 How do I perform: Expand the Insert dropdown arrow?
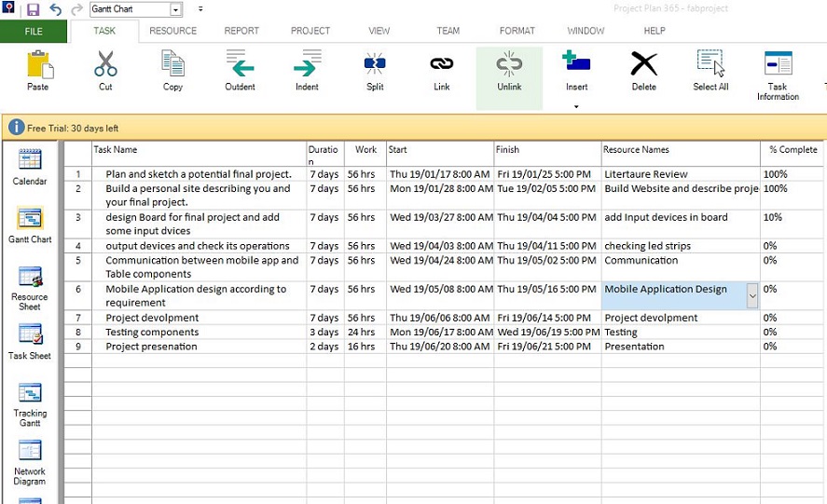point(576,106)
